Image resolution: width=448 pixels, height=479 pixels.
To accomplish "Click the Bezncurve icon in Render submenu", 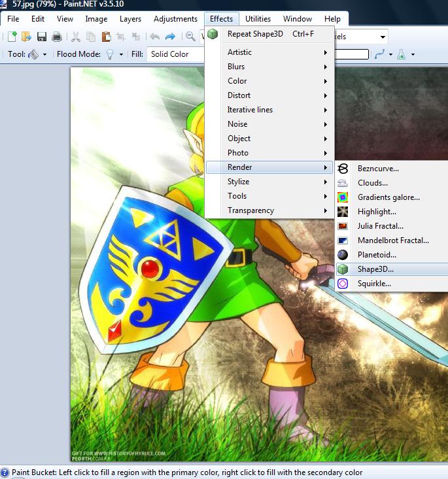I will pyautogui.click(x=343, y=169).
